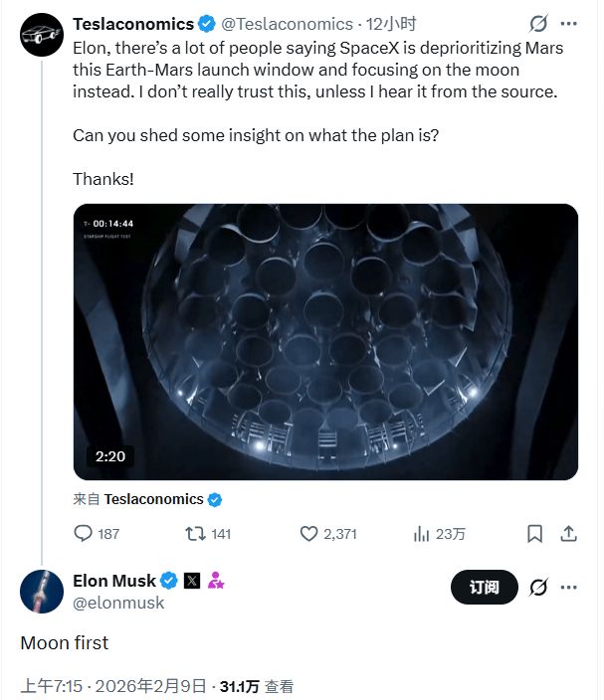Subscribe to Elon Musk with 订阅 button
Screen dimensions: 604x700
pyautogui.click(x=484, y=587)
